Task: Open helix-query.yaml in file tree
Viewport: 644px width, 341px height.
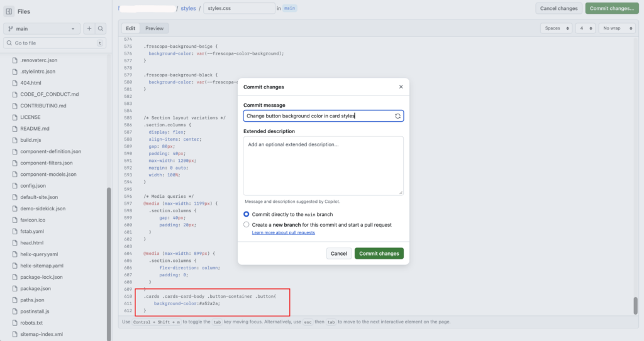Action: tap(40, 254)
